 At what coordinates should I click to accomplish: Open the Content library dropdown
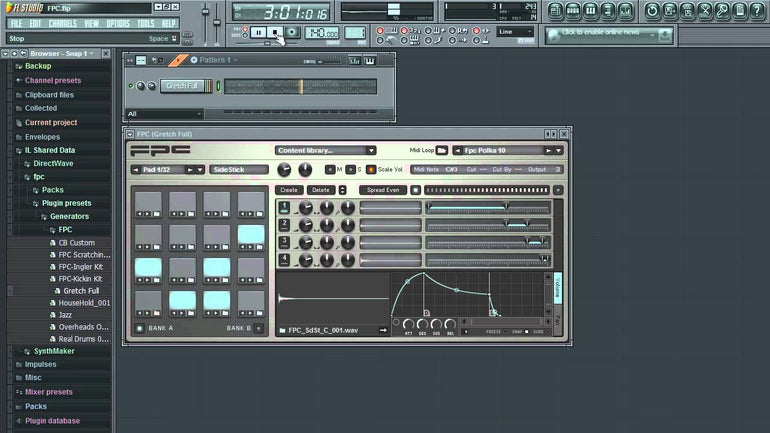(x=326, y=150)
